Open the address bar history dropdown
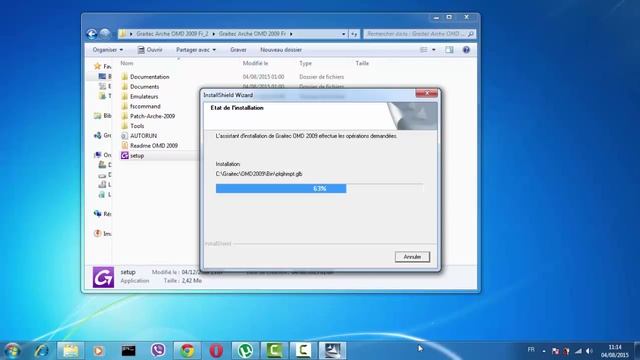 coord(343,34)
